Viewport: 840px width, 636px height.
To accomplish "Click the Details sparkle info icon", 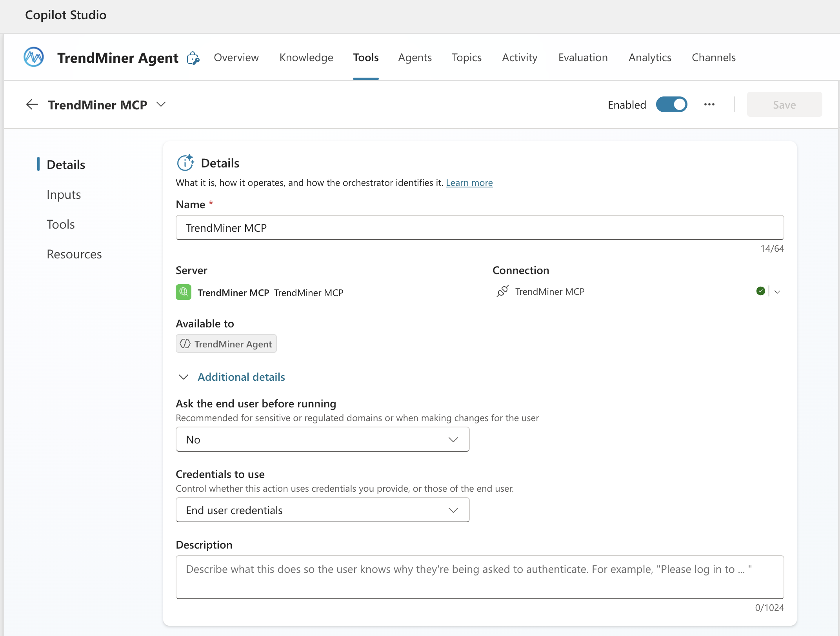I will pos(185,163).
